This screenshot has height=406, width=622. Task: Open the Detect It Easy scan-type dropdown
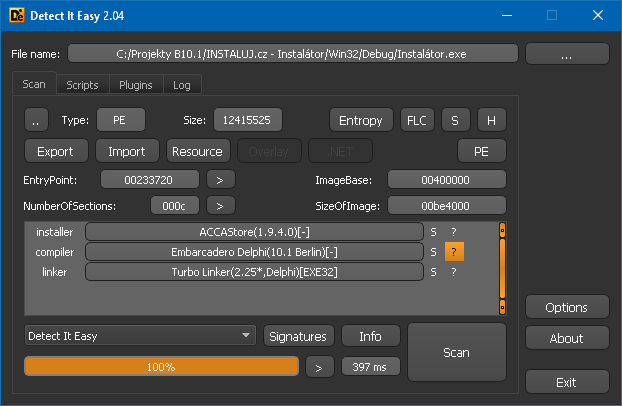[x=140, y=336]
